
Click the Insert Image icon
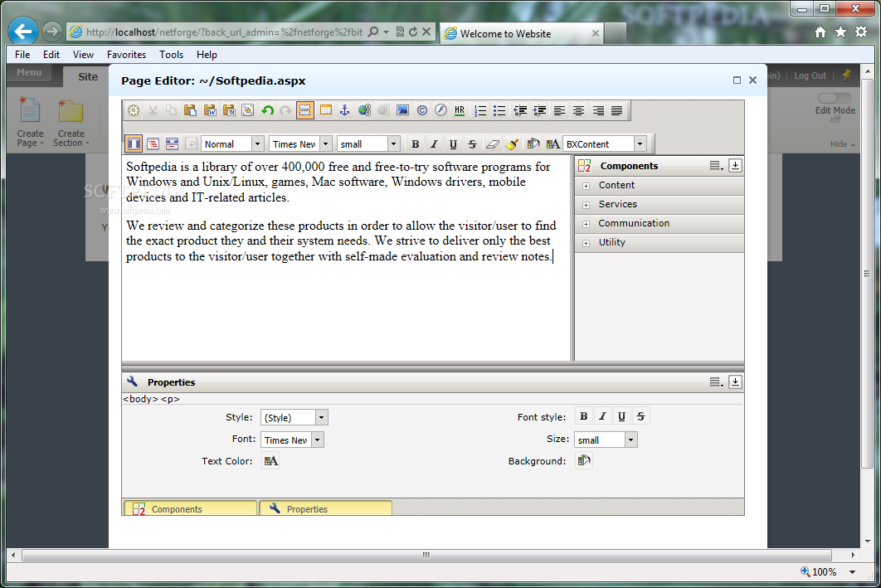coord(403,110)
